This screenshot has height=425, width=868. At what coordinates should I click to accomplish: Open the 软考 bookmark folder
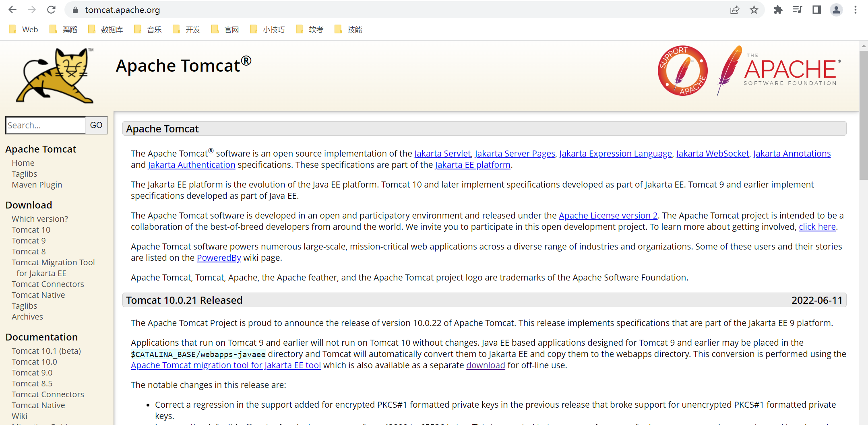point(310,29)
